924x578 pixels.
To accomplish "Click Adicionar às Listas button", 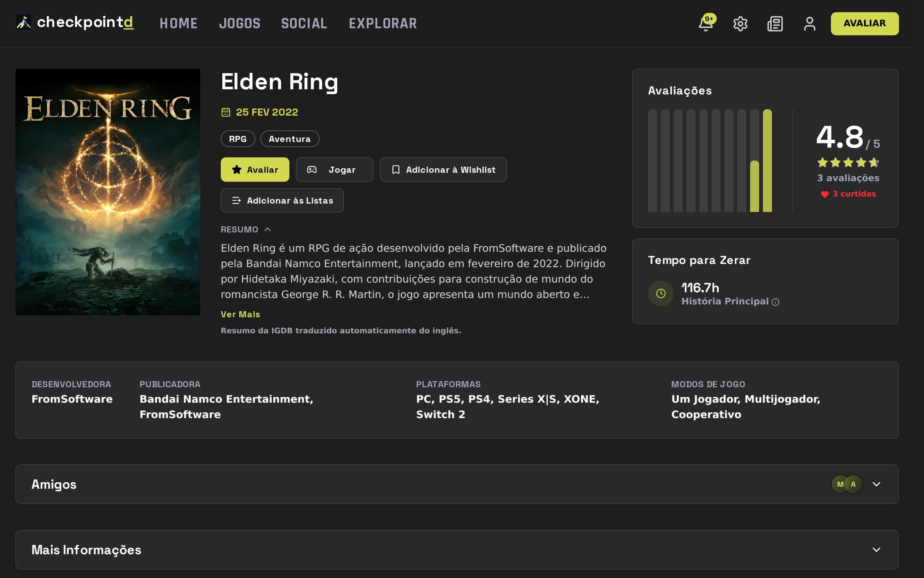I will [x=282, y=200].
